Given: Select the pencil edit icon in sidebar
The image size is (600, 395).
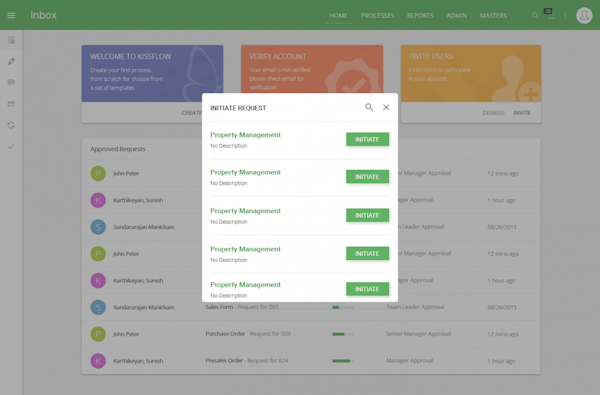Looking at the screenshot, I should (x=11, y=61).
